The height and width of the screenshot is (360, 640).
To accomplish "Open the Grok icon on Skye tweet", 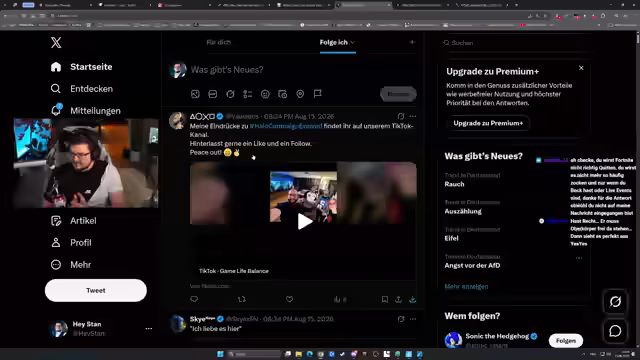I will 401,319.
